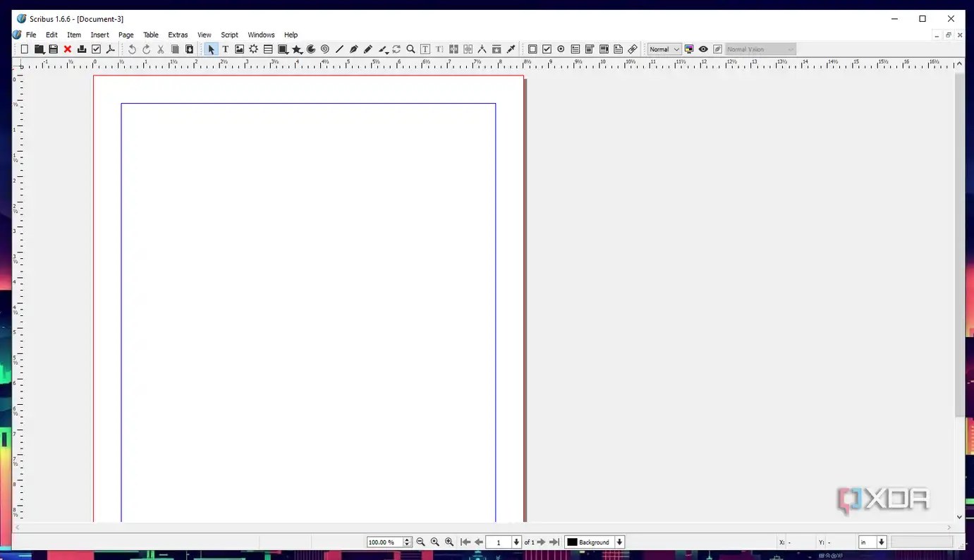Export as PDF using the Acrobat icon
The height and width of the screenshot is (560, 974).
tap(111, 49)
